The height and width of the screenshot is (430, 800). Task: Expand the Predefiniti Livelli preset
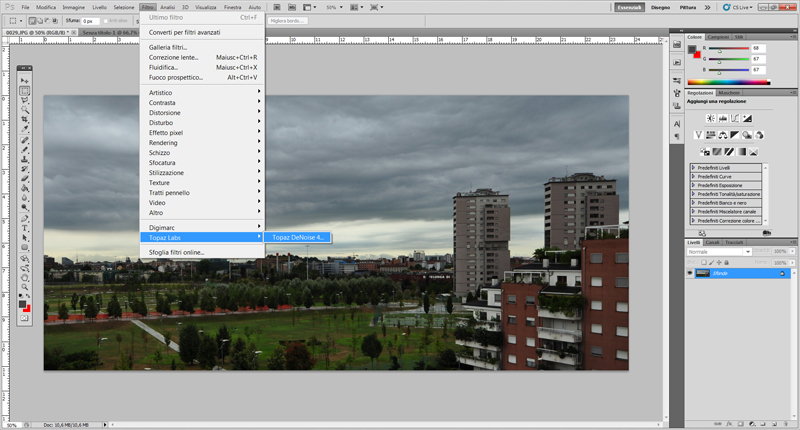[x=693, y=167]
